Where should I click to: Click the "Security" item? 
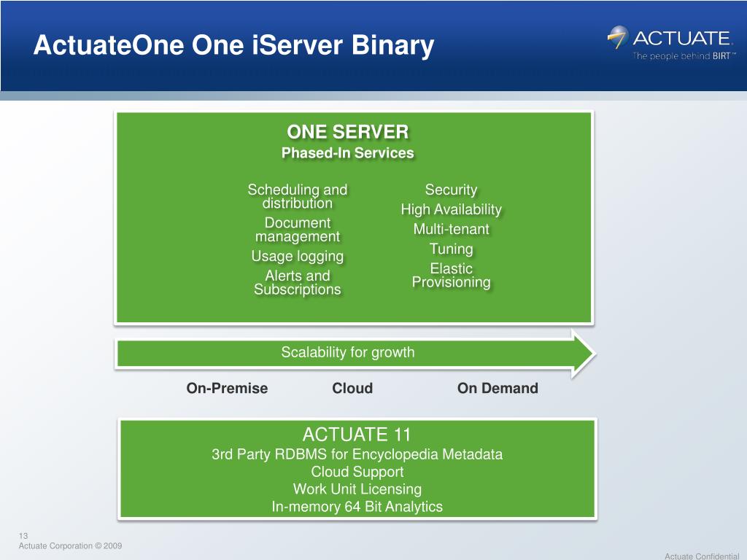coord(451,190)
